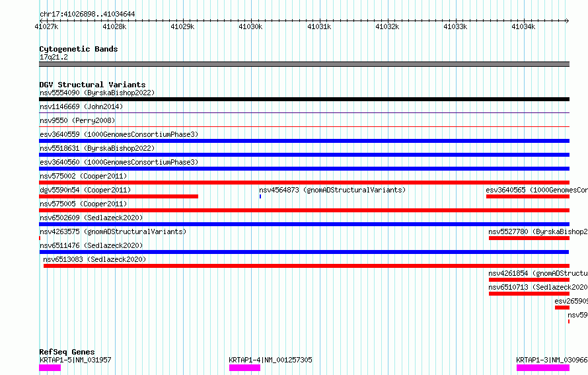The height and width of the screenshot is (375, 588).
Task: Click KRTAP1-4 magenta gene block
Action: click(x=245, y=368)
